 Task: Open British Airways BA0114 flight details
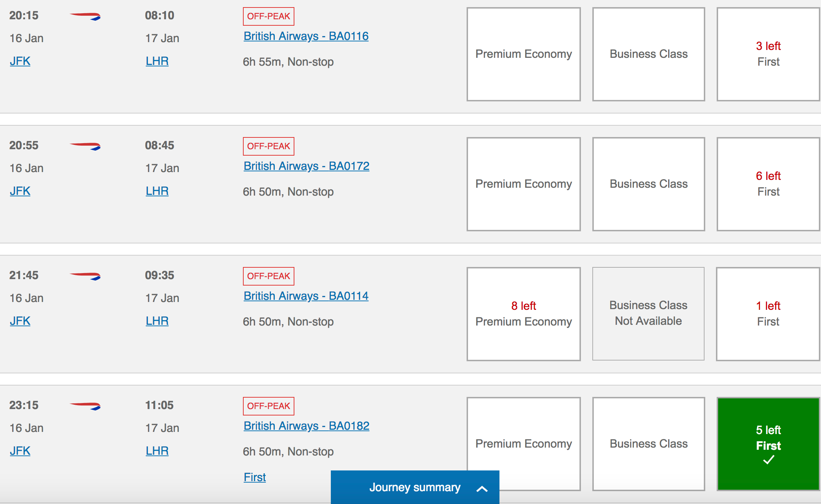coord(306,296)
